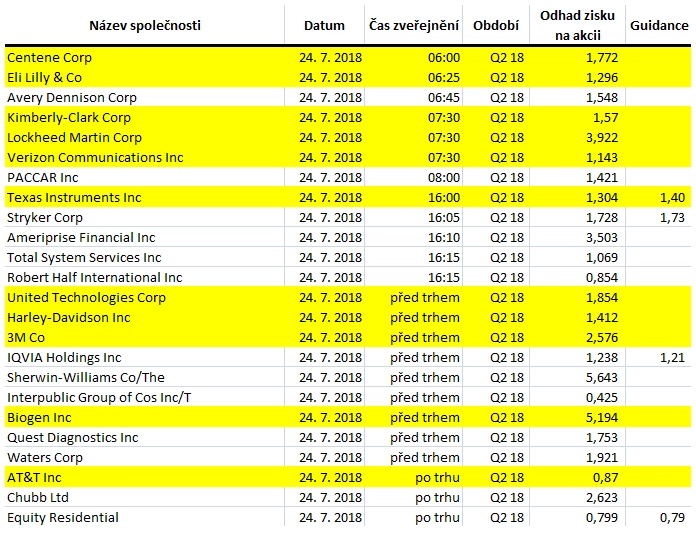Click the Q2 18 period for Biogen
This screenshot has height=533, width=696.
click(x=507, y=418)
